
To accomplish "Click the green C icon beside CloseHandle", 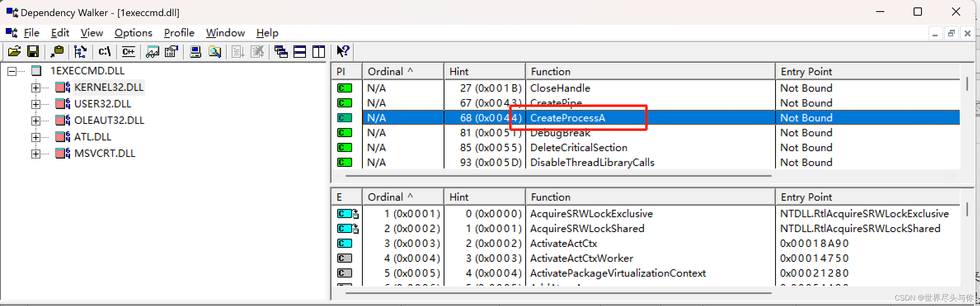I will [345, 88].
